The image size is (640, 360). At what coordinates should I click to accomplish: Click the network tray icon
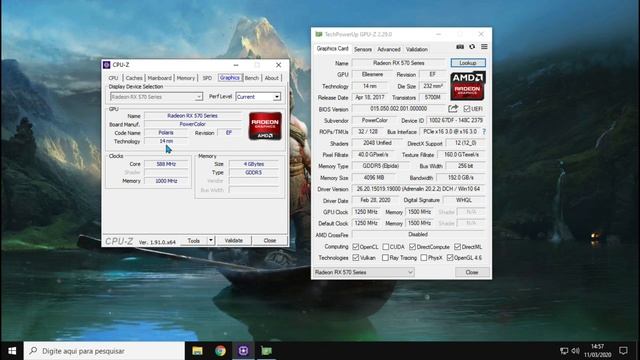pos(564,351)
